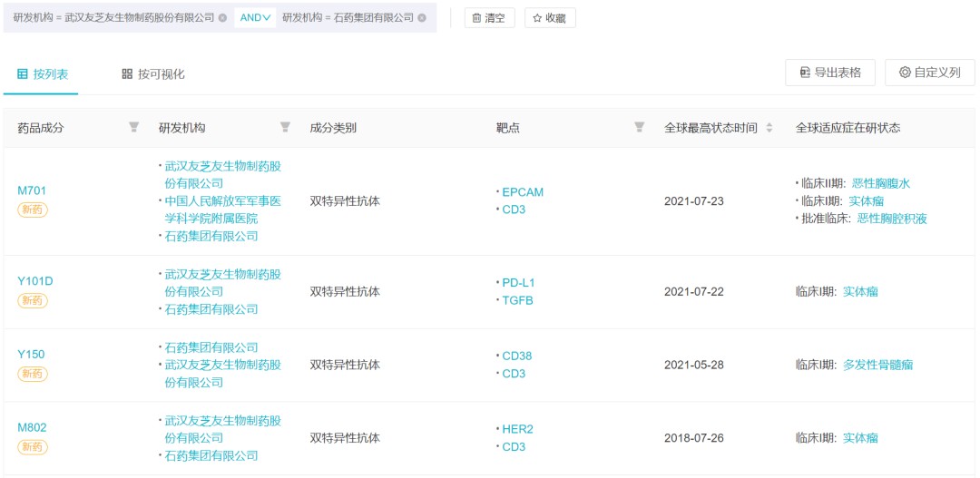This screenshot has width=980, height=478.
Task: Open 武汉友芝友生物制药 link in M802 row
Action: pos(222,429)
